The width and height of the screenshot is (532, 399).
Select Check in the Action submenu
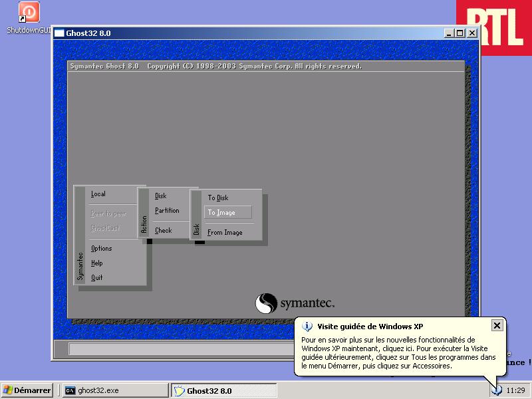(x=163, y=230)
